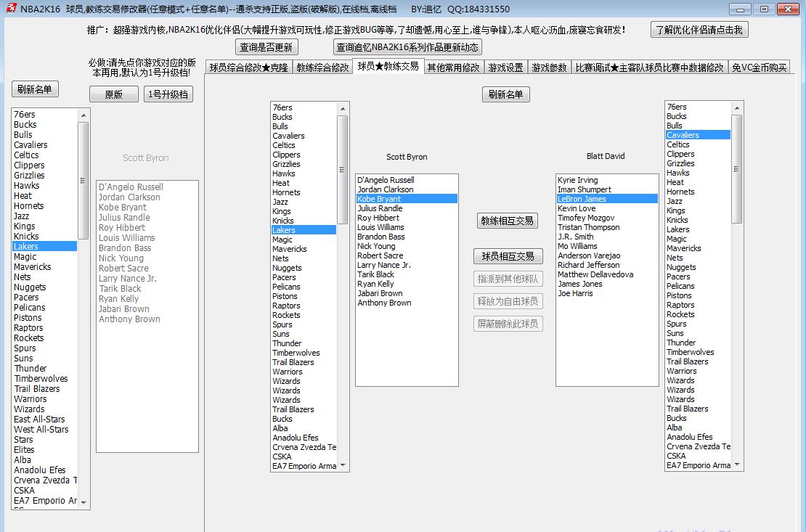Select Kevin Love in Cavaliers roster
This screenshot has height=532, width=806.
(607, 208)
